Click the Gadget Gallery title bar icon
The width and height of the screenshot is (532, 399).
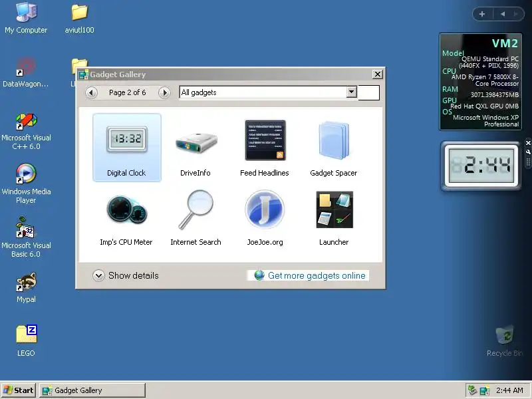84,74
